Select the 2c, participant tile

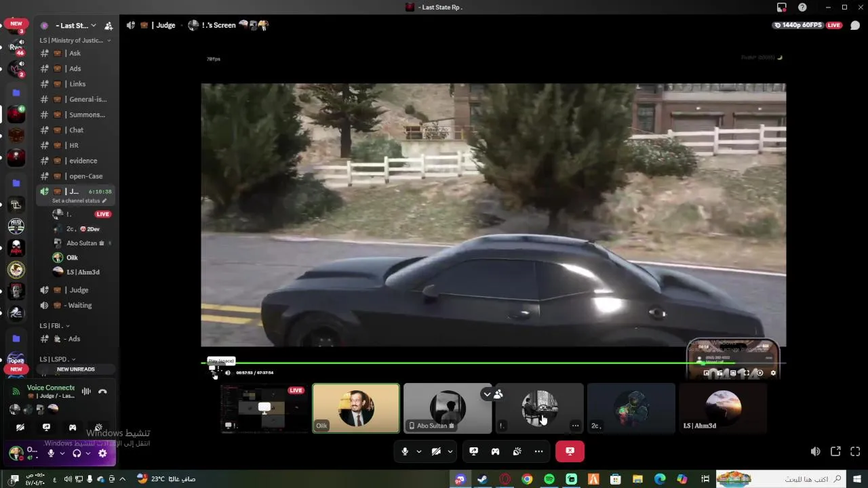(x=631, y=408)
